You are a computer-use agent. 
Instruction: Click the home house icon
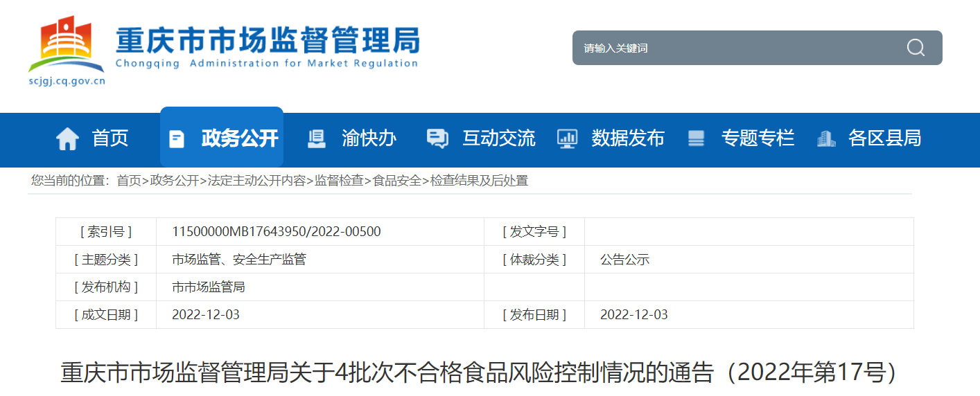coord(67,139)
